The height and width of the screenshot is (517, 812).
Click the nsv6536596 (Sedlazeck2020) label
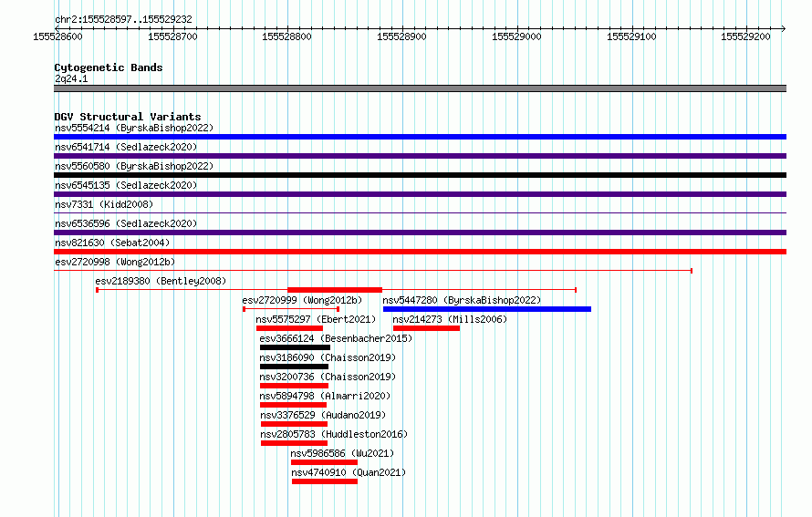pyautogui.click(x=126, y=223)
